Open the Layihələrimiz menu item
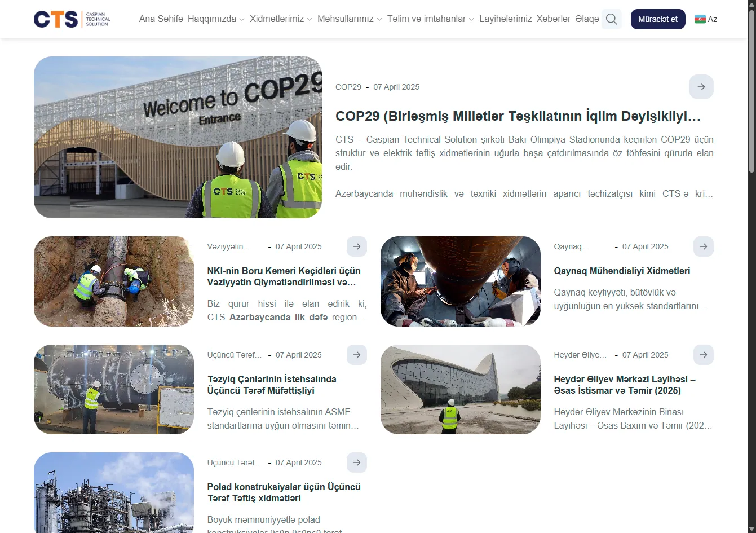 click(x=506, y=19)
